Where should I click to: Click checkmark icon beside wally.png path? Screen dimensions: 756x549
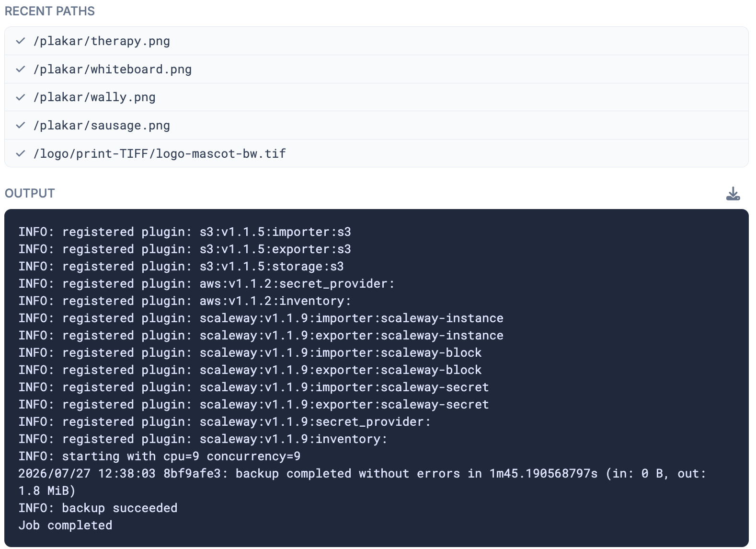pyautogui.click(x=20, y=97)
